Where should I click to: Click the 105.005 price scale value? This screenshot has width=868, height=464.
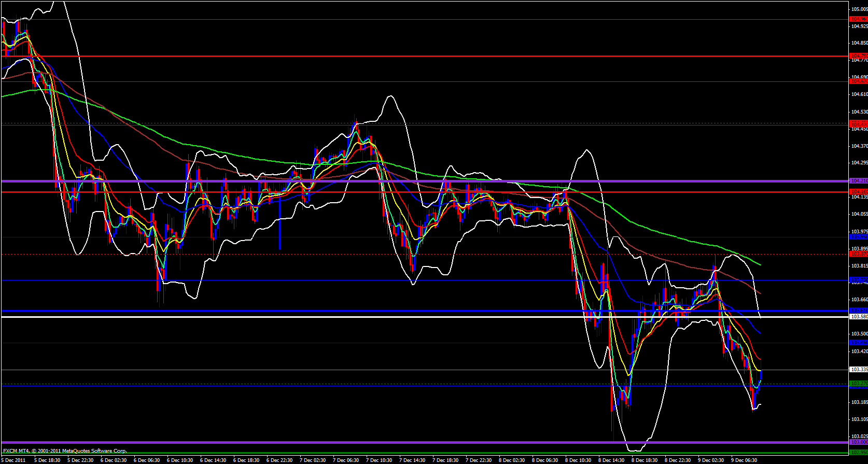[859, 9]
